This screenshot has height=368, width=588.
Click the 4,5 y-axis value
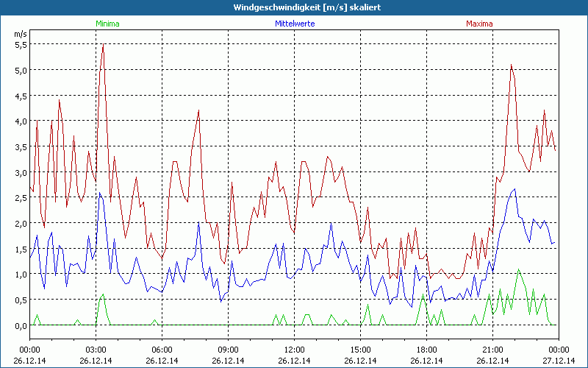click(21, 96)
